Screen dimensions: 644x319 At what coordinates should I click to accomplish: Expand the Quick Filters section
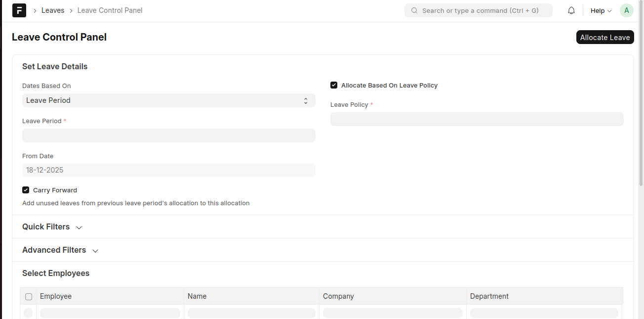[52, 227]
